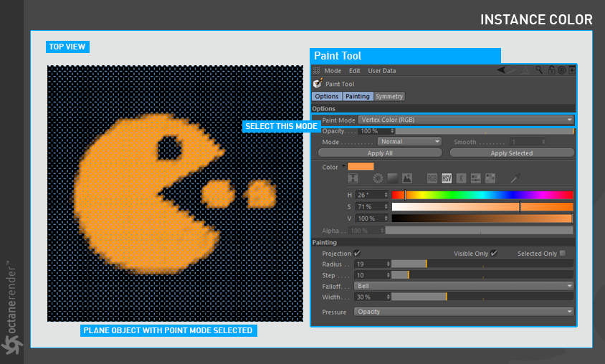Viewport: 605px width, 364px height.
Task: Open the Mode Normal dropdown
Action: pos(409,141)
